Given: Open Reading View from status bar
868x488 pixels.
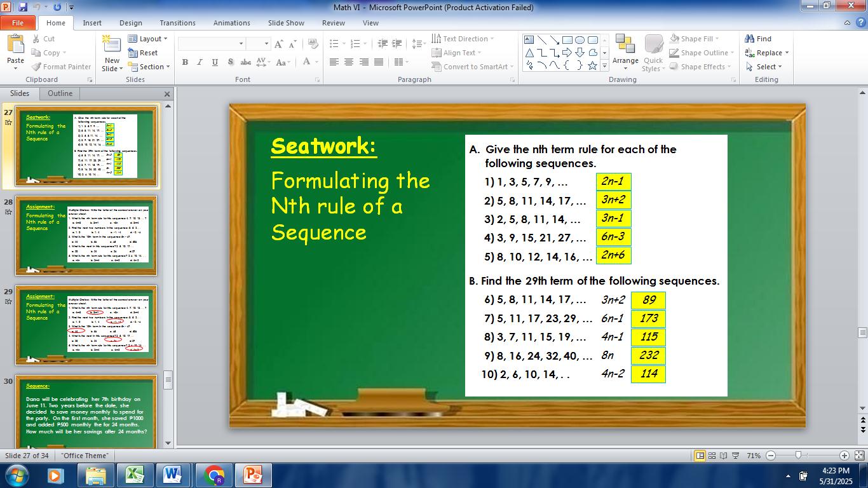Looking at the screenshot, I should [724, 456].
